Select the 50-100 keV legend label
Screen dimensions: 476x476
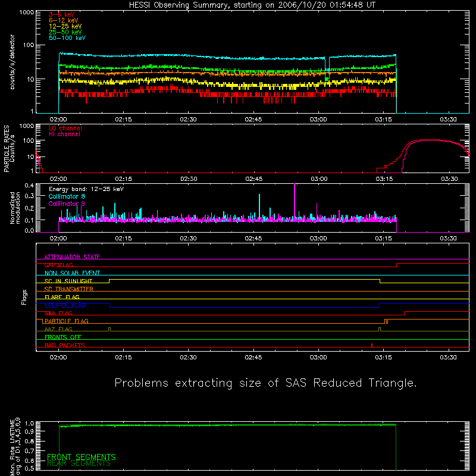tap(67, 38)
